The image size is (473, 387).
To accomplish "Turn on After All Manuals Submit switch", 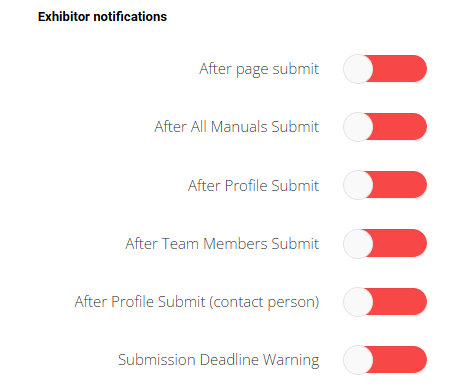I will click(385, 127).
